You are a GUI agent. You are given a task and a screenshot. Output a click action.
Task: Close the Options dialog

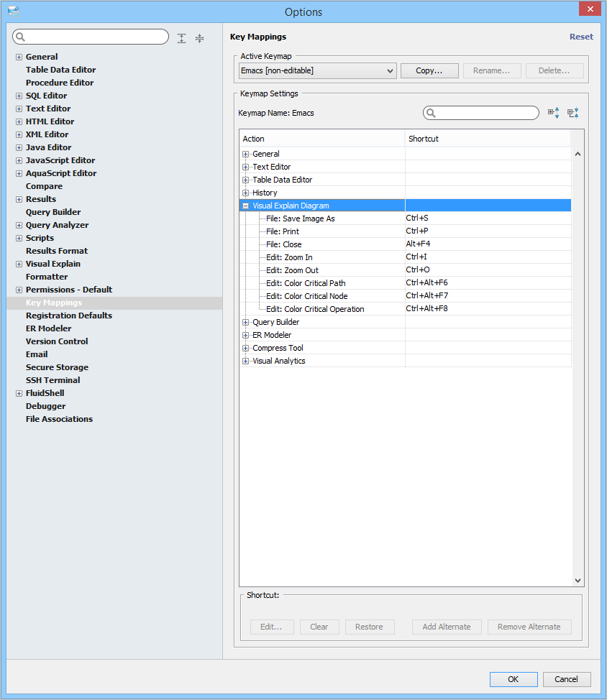[590, 9]
